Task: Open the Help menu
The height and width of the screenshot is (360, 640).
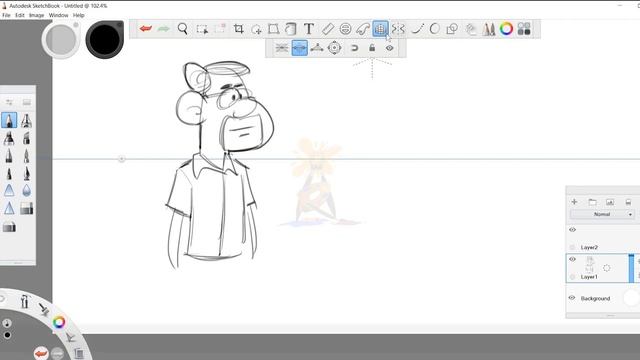Action: coord(78,15)
